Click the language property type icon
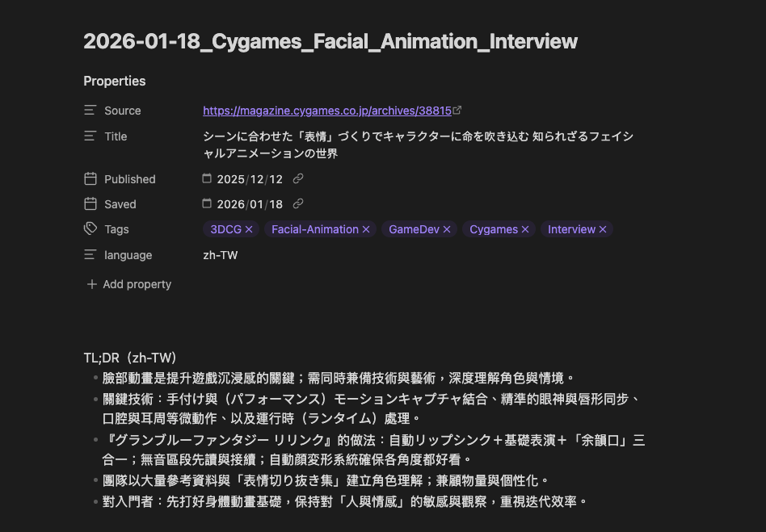Screen dimensions: 766x532 coord(90,255)
